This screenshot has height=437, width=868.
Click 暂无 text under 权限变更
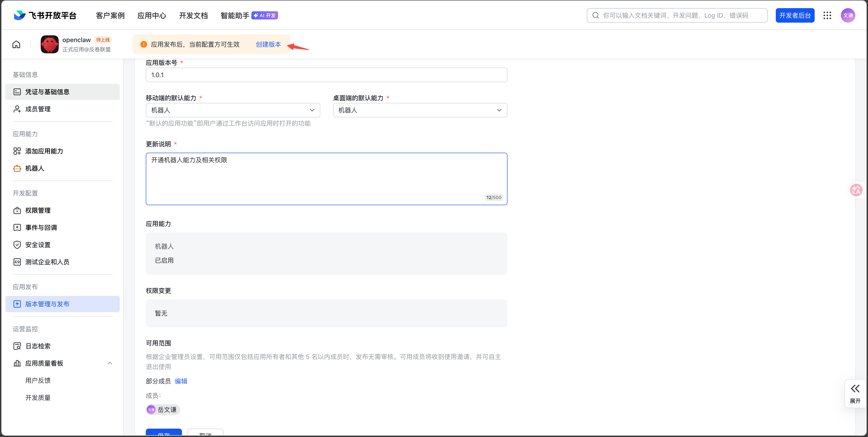coord(161,313)
